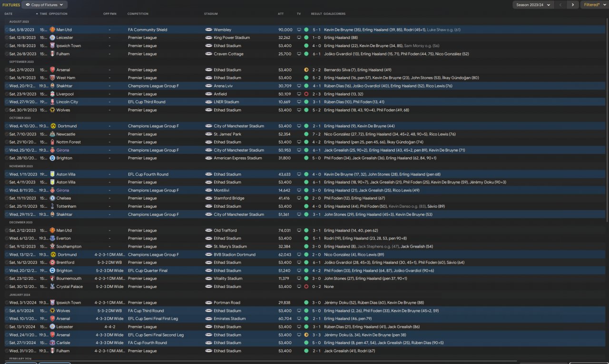Viewport: 609px width, 364px height.
Task: Click the 4-4-2 formation in Leicester row
Action: point(110,327)
